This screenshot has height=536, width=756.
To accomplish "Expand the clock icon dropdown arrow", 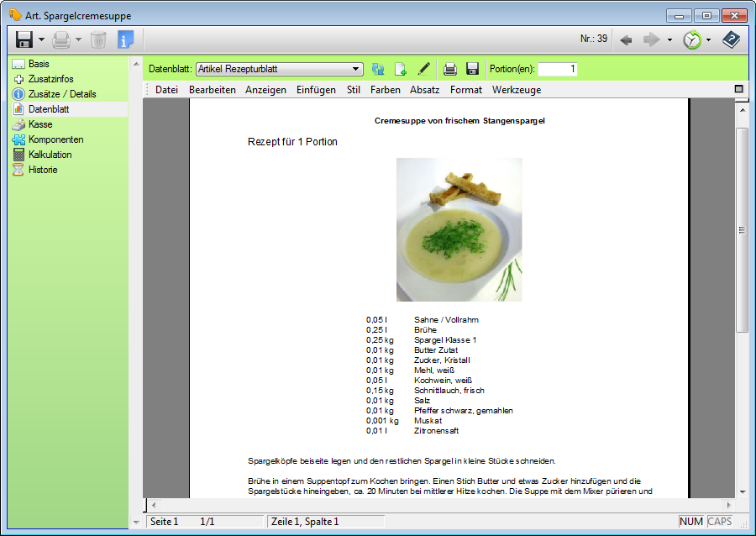I will coord(708,39).
